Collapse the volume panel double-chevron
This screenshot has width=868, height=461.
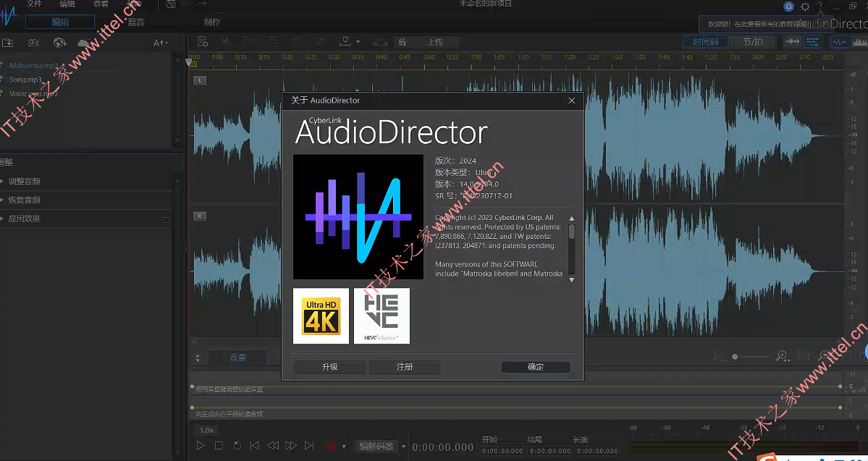pyautogui.click(x=198, y=358)
